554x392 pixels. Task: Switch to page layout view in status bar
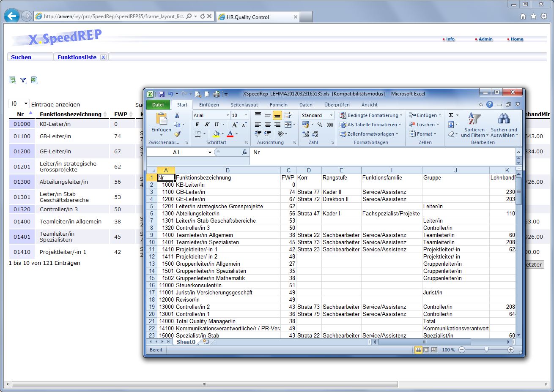426,350
